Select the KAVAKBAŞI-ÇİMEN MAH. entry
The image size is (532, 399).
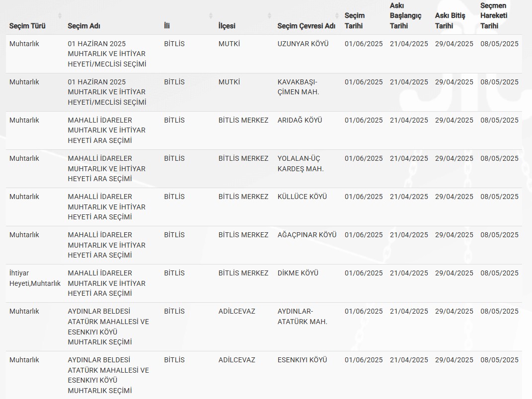pos(298,87)
